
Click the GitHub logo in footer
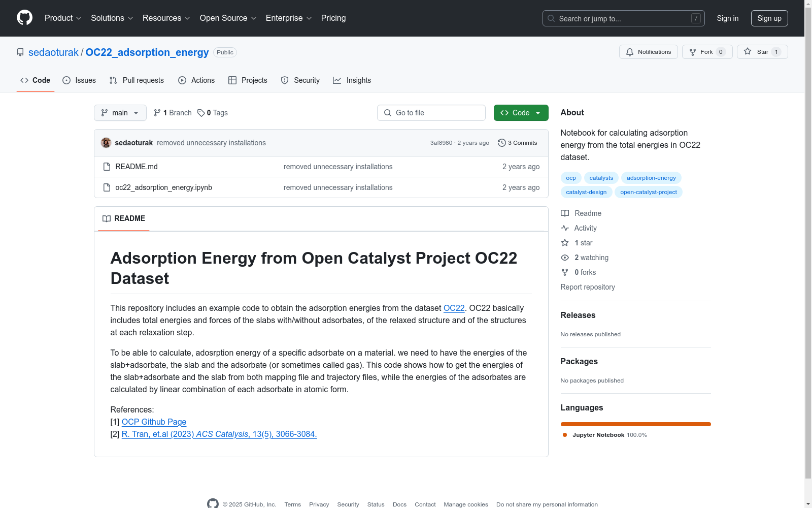(x=213, y=503)
